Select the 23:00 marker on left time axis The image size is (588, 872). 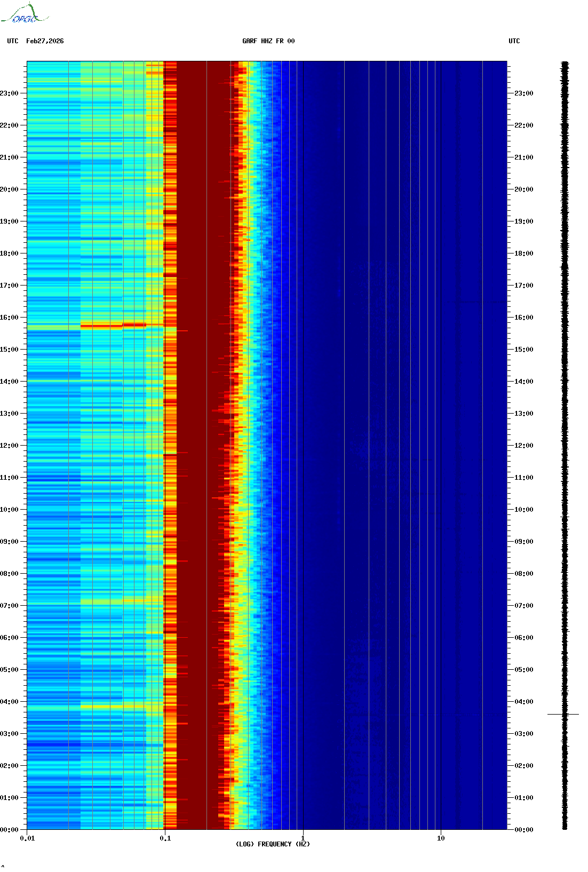click(9, 93)
